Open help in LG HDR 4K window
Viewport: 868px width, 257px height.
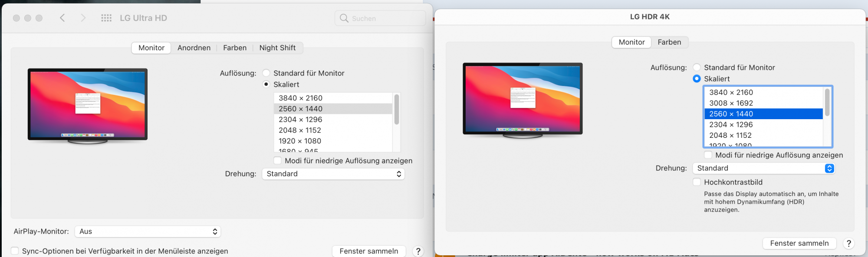(849, 244)
